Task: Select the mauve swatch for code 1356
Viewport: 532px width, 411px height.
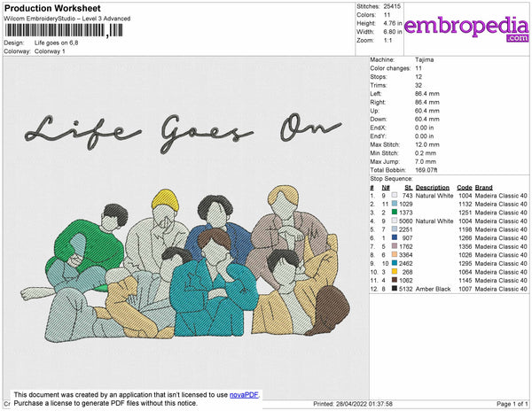Action: [x=395, y=246]
